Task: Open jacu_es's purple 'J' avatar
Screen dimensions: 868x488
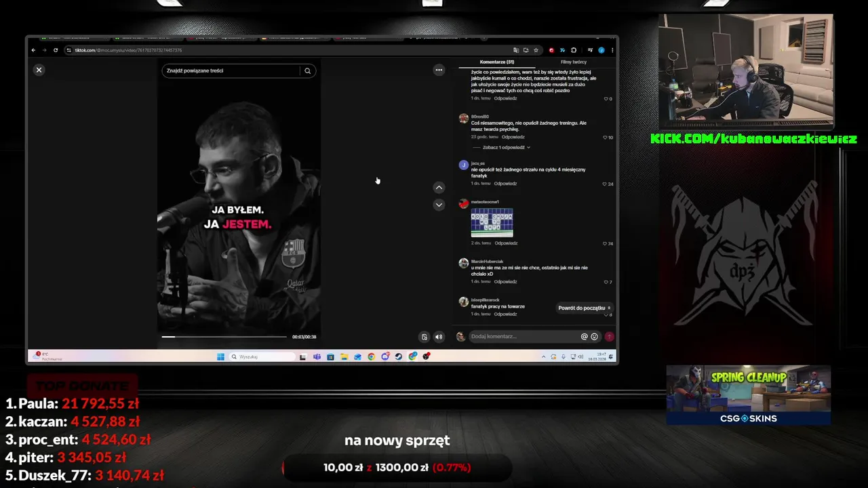Action: coord(463,165)
